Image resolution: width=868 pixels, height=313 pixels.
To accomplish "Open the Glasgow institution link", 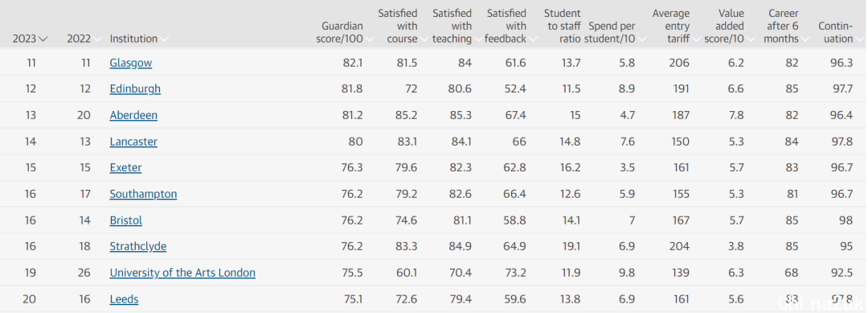I will [x=131, y=63].
